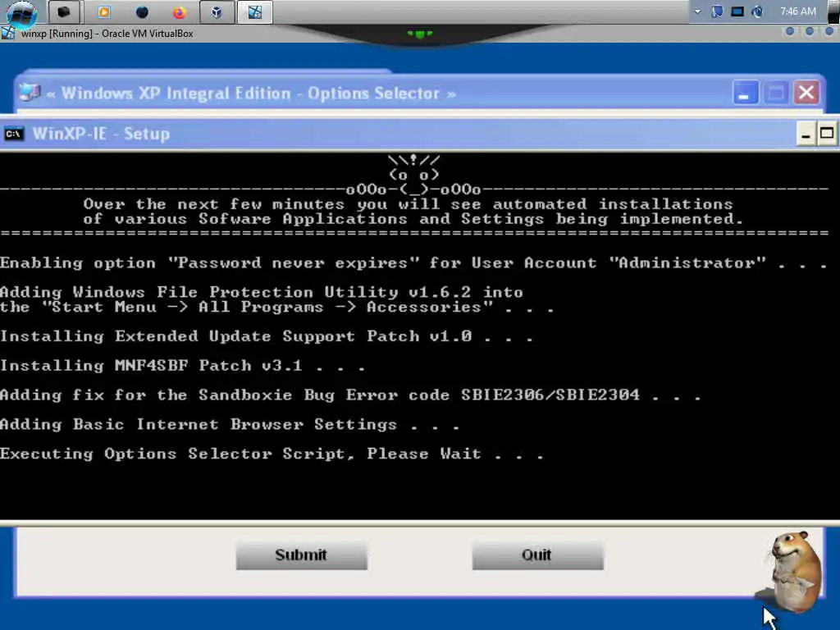840x630 pixels.
Task: Launch Firefox from the taskbar
Action: pyautogui.click(x=179, y=11)
